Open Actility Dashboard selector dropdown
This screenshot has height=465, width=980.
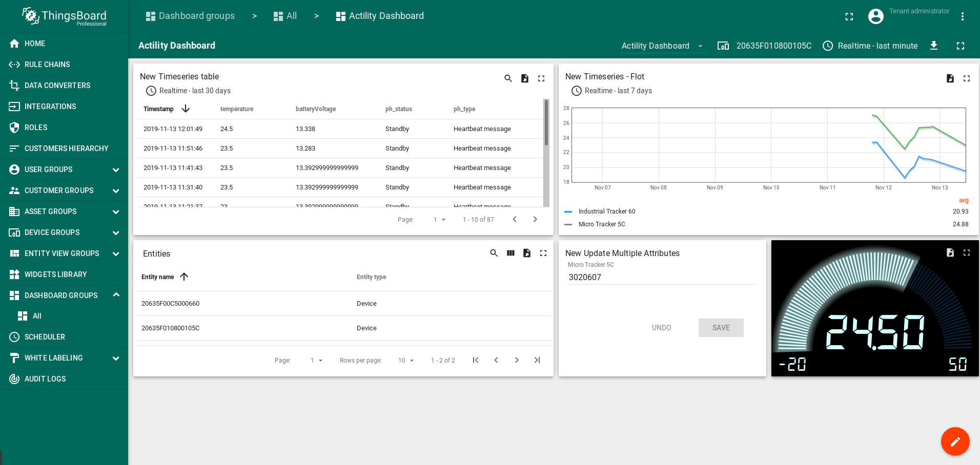click(x=663, y=46)
